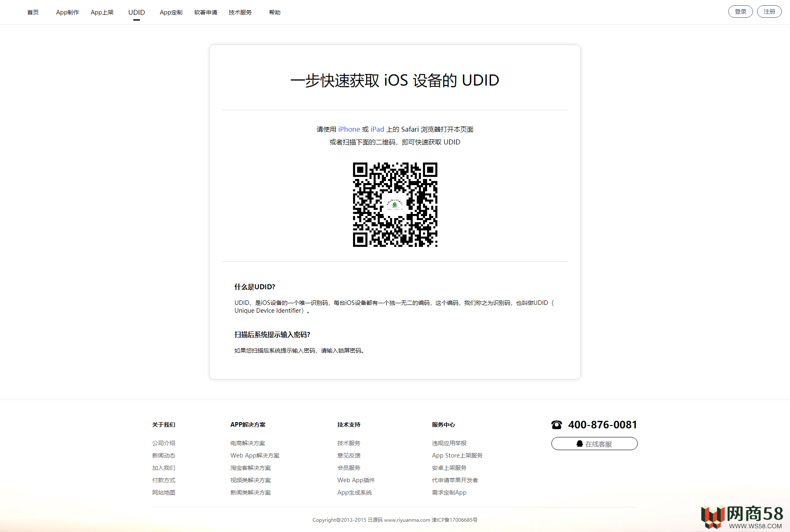Click the 什么是UDID? heading
This screenshot has width=790, height=532.
[x=255, y=287]
